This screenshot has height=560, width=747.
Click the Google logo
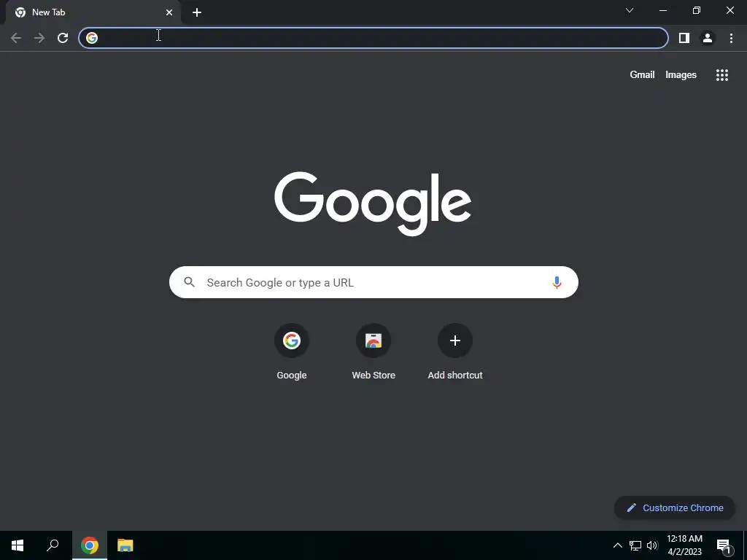[x=373, y=203]
